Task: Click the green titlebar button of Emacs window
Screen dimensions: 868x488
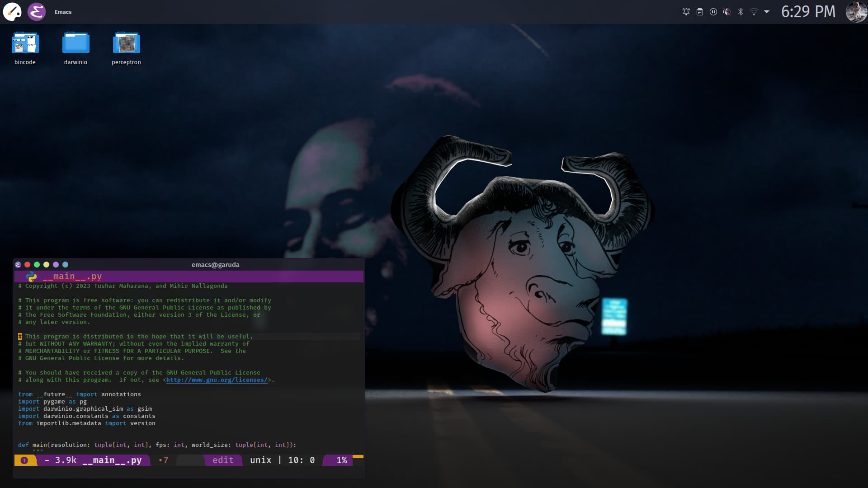Action: coord(37,265)
